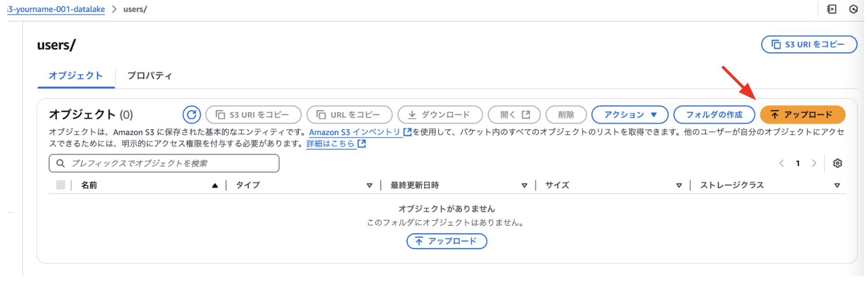Select the オブジェクト tab
This screenshot has height=281, width=868.
(x=76, y=76)
